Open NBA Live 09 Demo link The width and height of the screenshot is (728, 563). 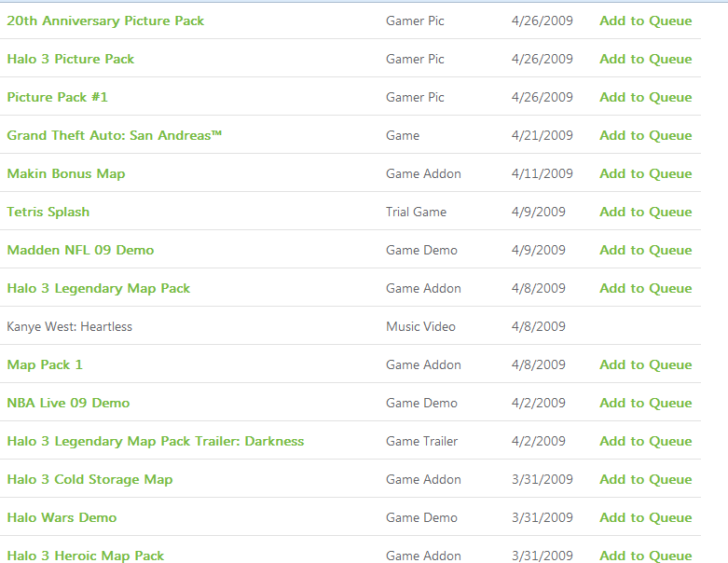click(68, 403)
